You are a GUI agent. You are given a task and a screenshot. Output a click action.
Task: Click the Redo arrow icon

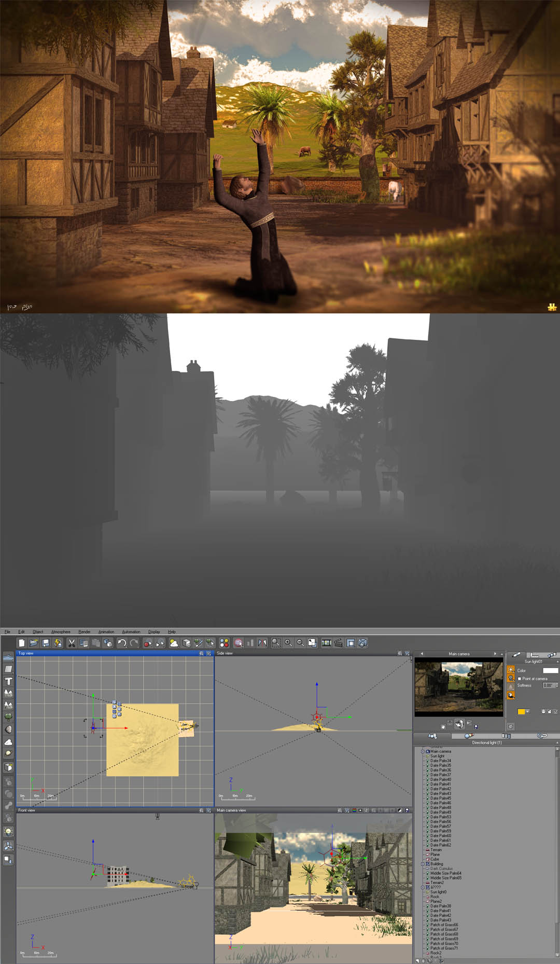pyautogui.click(x=134, y=643)
